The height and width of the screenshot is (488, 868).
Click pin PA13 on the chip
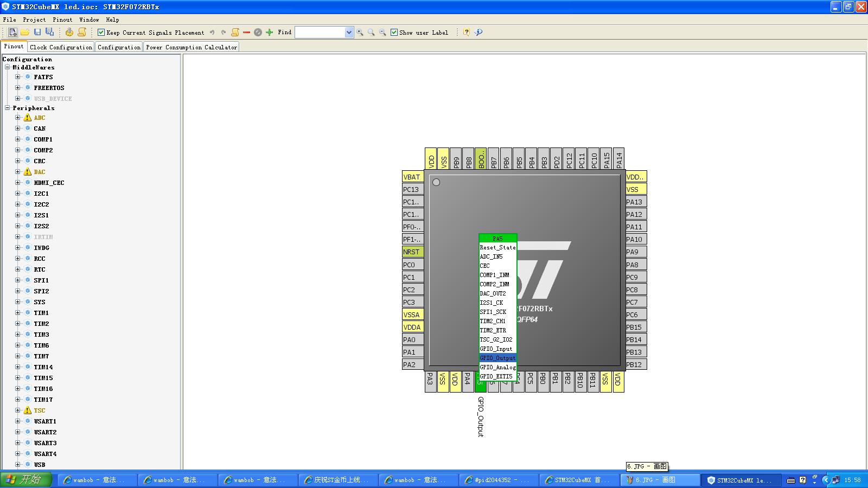click(636, 202)
